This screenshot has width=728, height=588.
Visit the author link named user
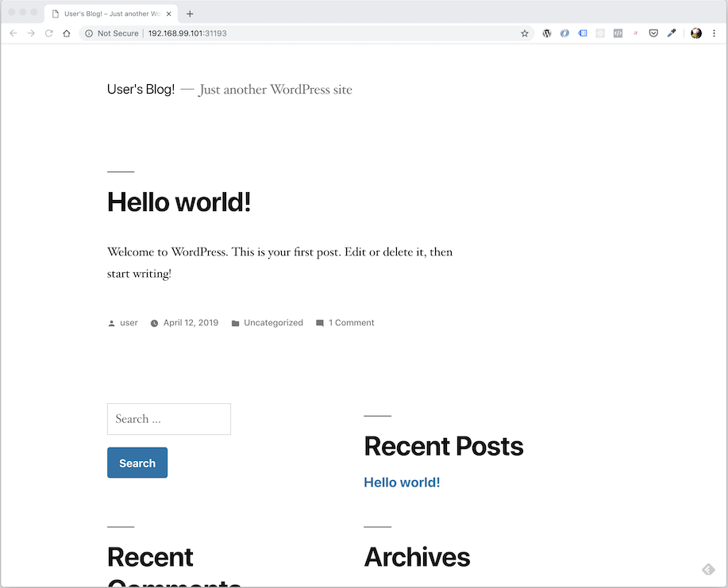pyautogui.click(x=129, y=323)
